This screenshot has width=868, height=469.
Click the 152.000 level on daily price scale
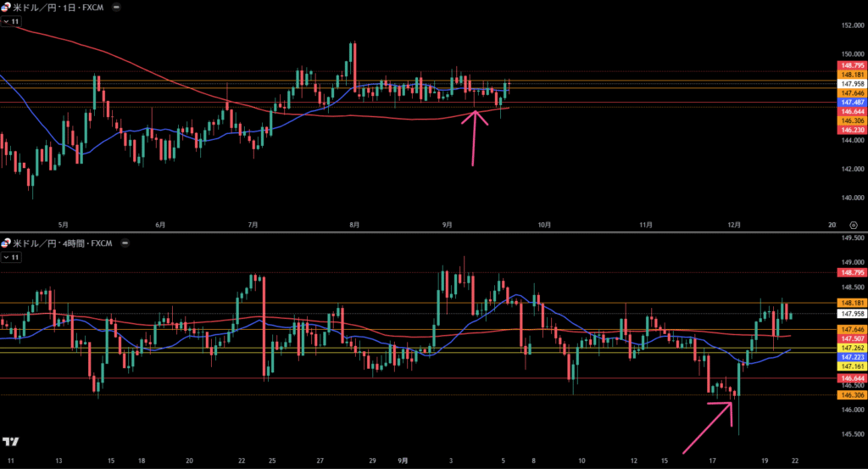click(x=851, y=25)
